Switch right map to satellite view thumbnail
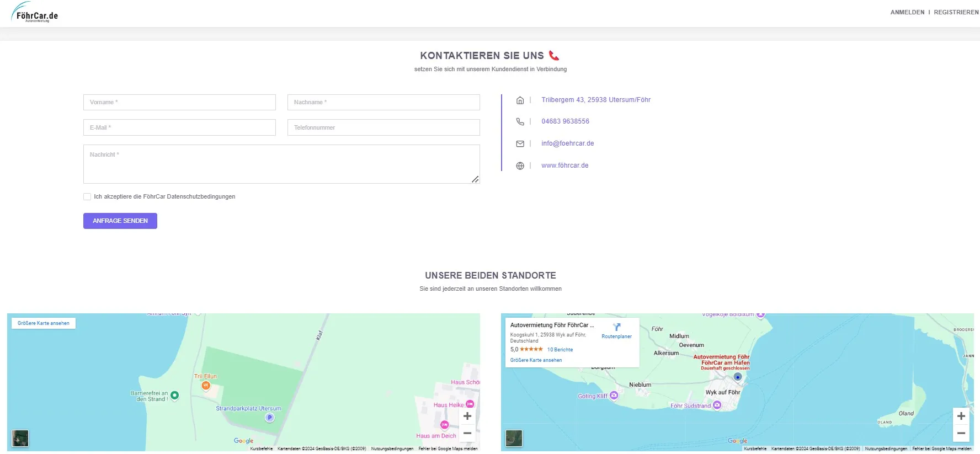 coord(514,439)
